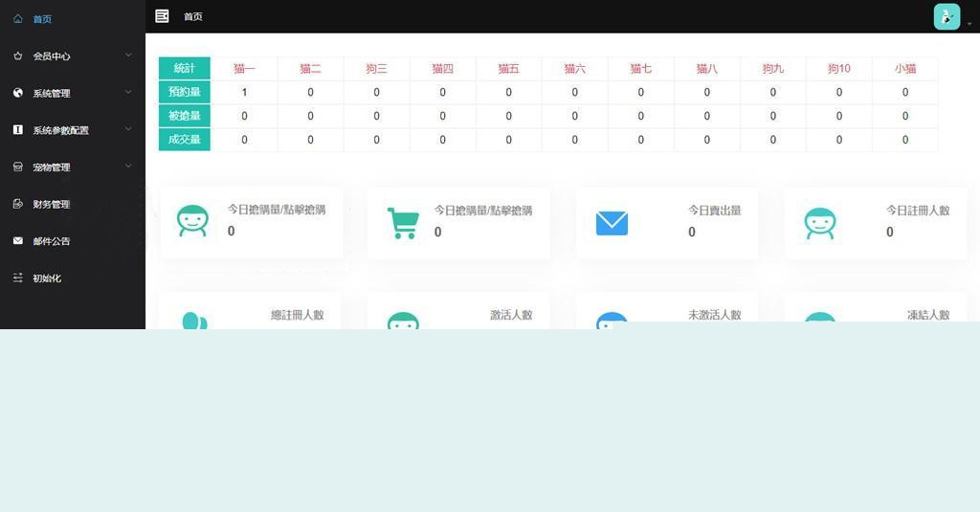Image resolution: width=980 pixels, height=512 pixels.
Task: Click the 财务管理 edit icon
Action: point(18,204)
